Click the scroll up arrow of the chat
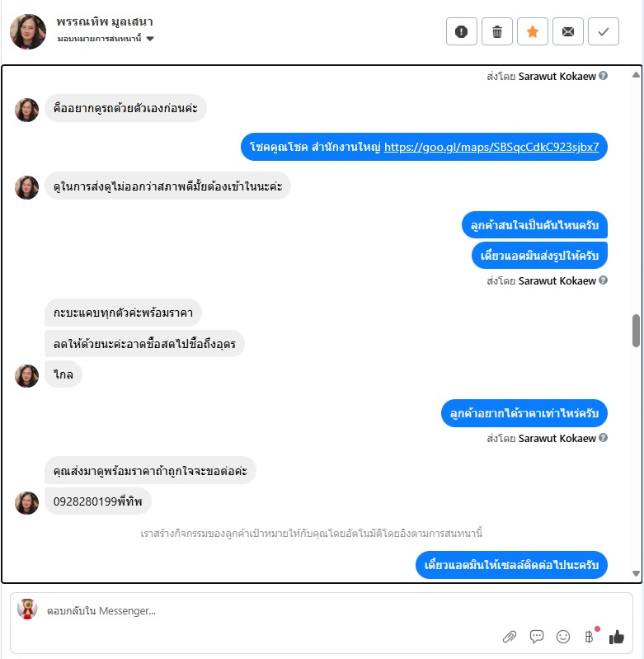Screen dimensions: 644x659 pos(636,75)
